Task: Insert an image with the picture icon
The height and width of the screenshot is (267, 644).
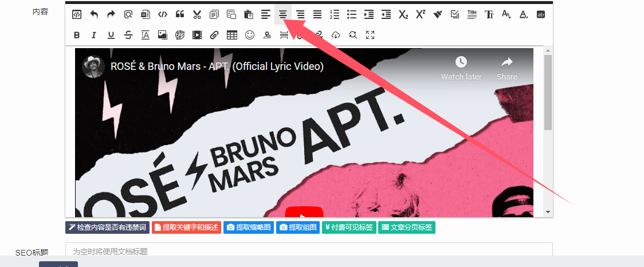Action: pos(163,36)
